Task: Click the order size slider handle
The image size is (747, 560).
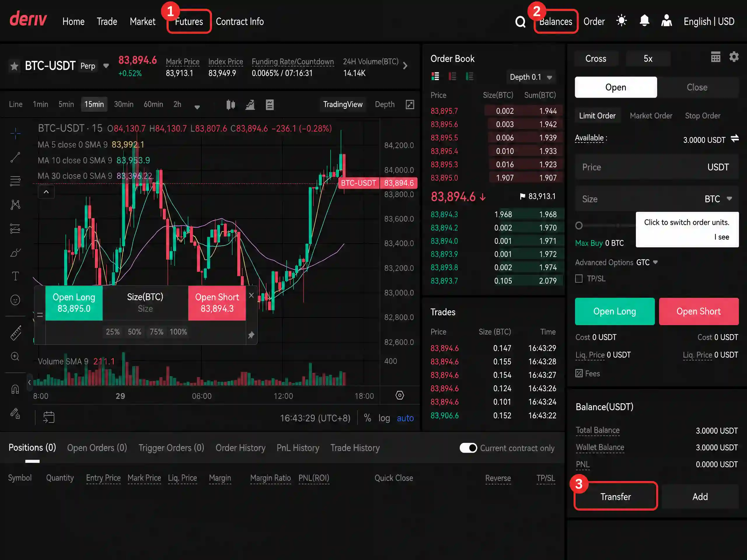Action: (x=579, y=225)
